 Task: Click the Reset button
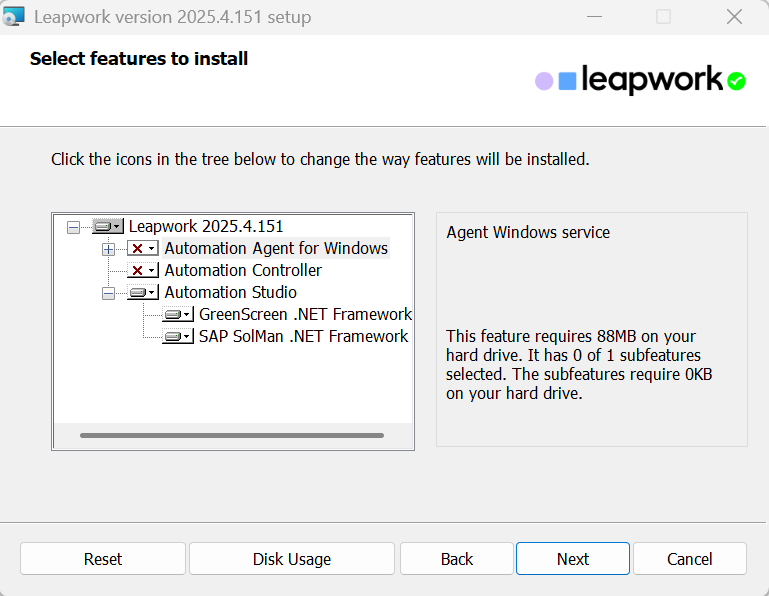[103, 559]
